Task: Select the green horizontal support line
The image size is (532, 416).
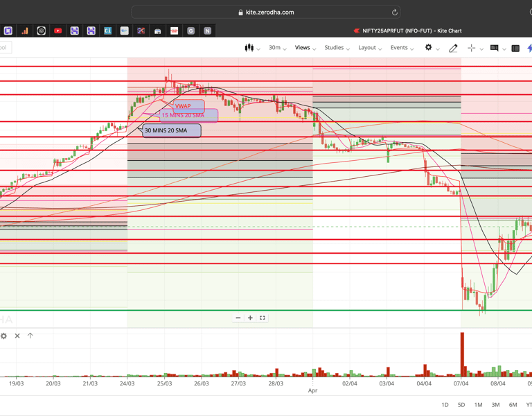Action: (266, 310)
